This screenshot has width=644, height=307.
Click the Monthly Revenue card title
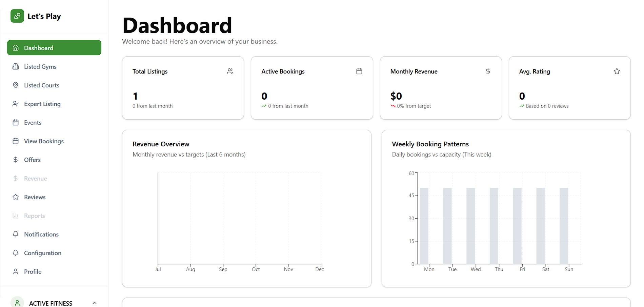[x=414, y=71]
